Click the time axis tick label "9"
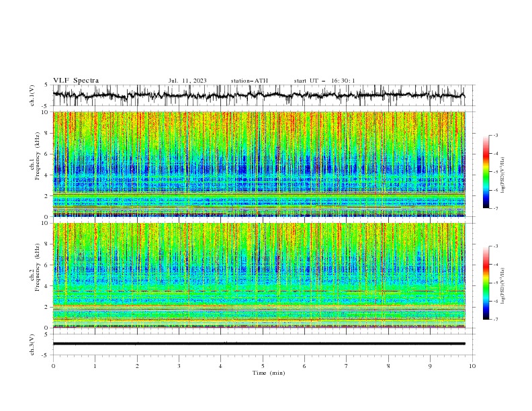532x411 pixels. [430, 366]
